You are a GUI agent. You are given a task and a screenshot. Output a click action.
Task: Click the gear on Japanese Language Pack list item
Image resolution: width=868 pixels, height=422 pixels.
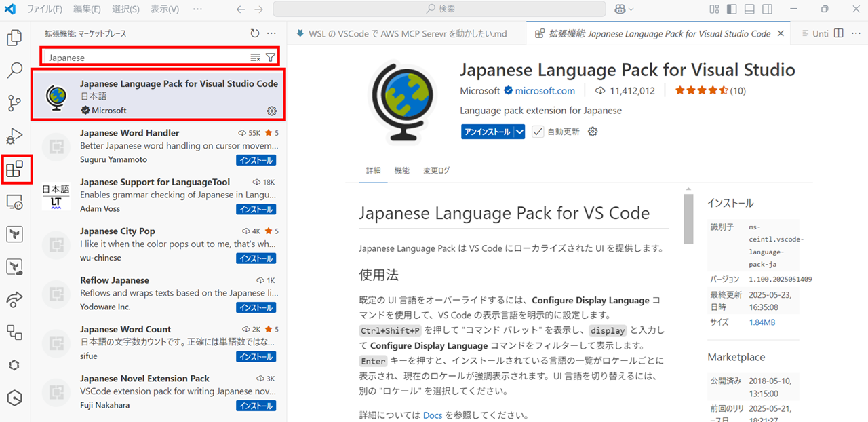[x=272, y=111]
